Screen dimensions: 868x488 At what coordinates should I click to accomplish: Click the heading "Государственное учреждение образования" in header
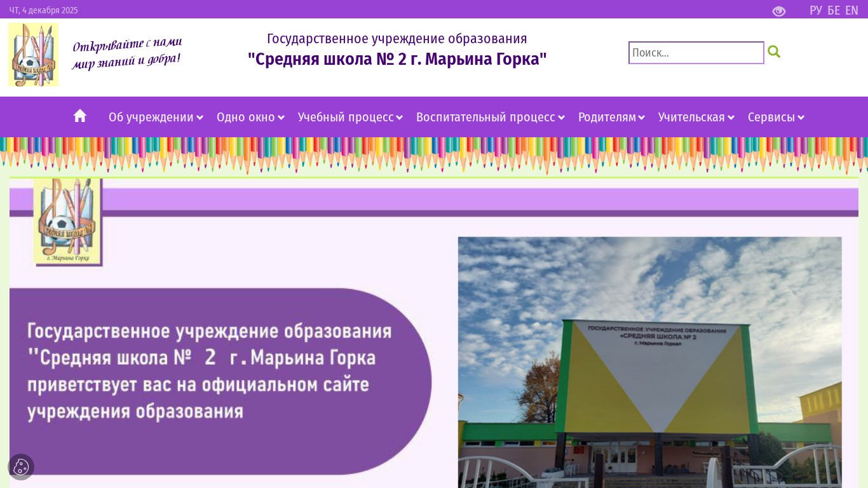[x=397, y=39]
